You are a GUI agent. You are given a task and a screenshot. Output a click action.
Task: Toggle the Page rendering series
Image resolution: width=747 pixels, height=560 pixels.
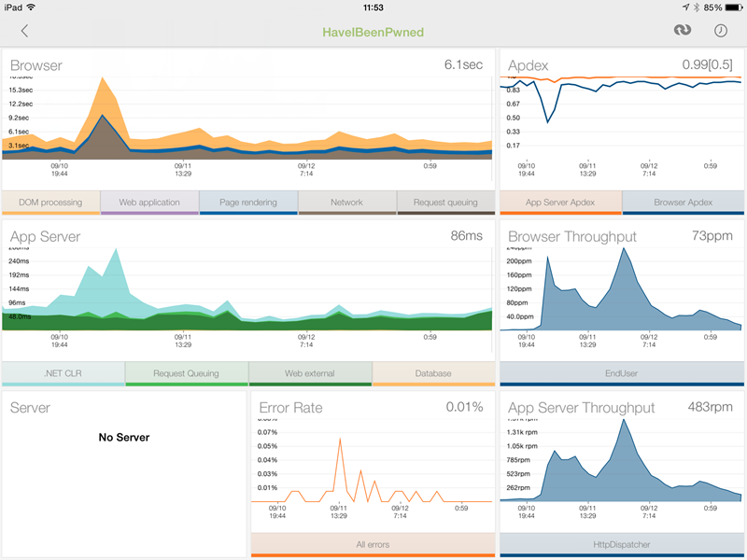click(x=248, y=202)
